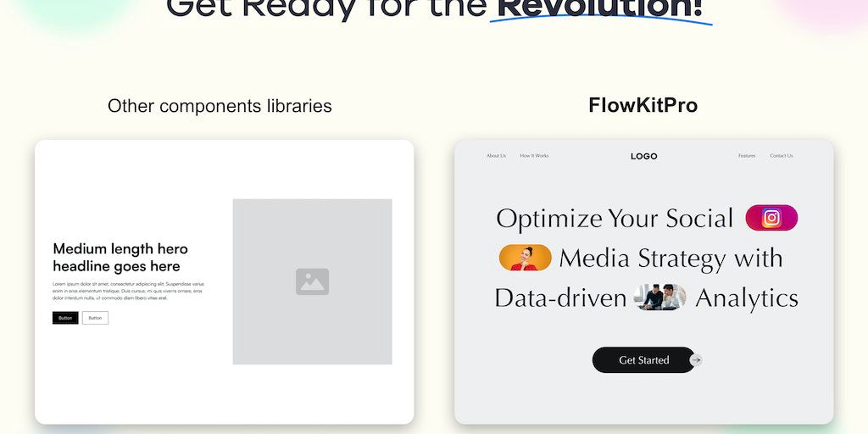Select the woman photo pill
868x434 pixels.
(526, 258)
